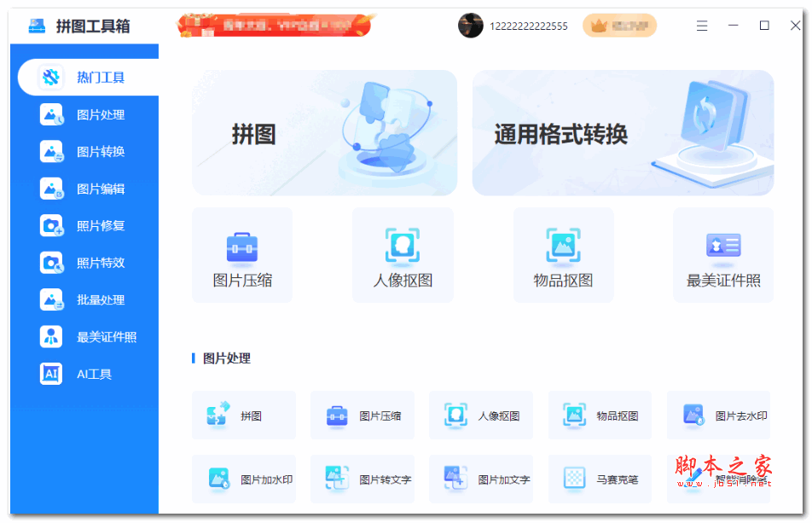Select the 马赛克笔 mosaic pen tool
Screen dimensions: 812x523
point(600,479)
